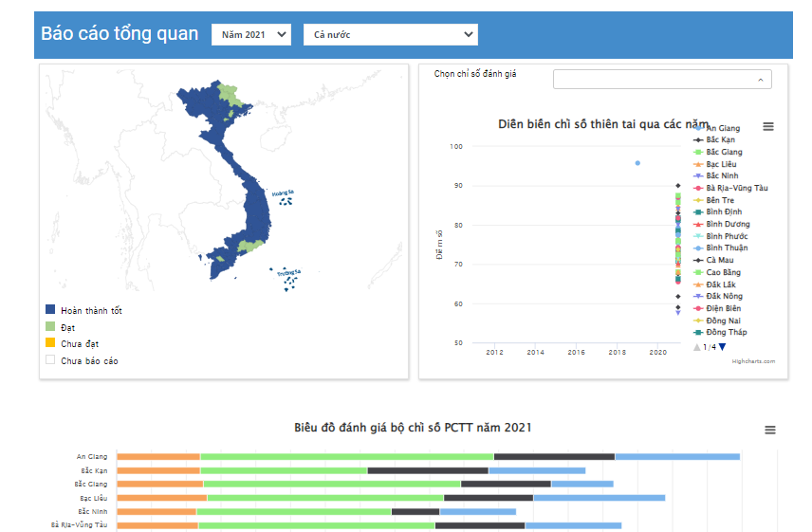Click the Báo cáo tổng quan title

120,34
